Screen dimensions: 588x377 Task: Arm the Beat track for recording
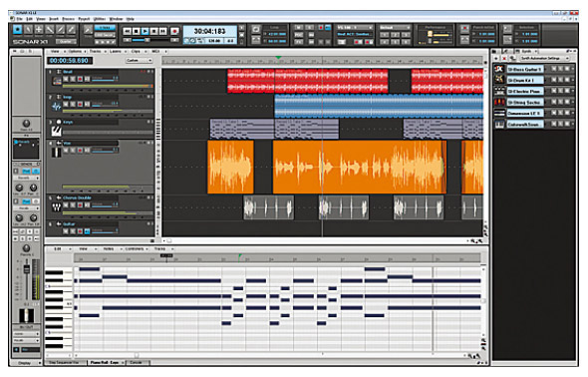tap(80, 79)
